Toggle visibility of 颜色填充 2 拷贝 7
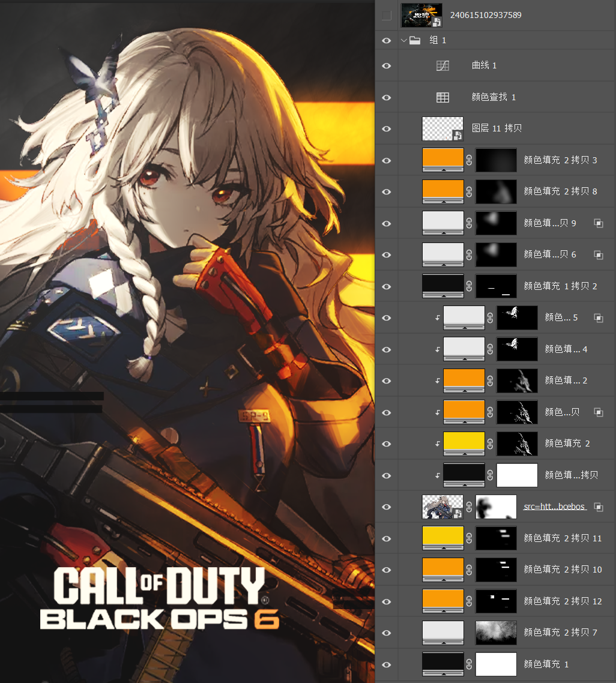This screenshot has width=616, height=683. (387, 633)
